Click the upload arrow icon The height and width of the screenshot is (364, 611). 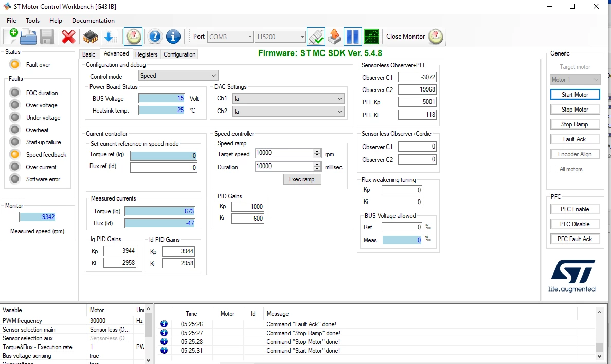coord(334,37)
